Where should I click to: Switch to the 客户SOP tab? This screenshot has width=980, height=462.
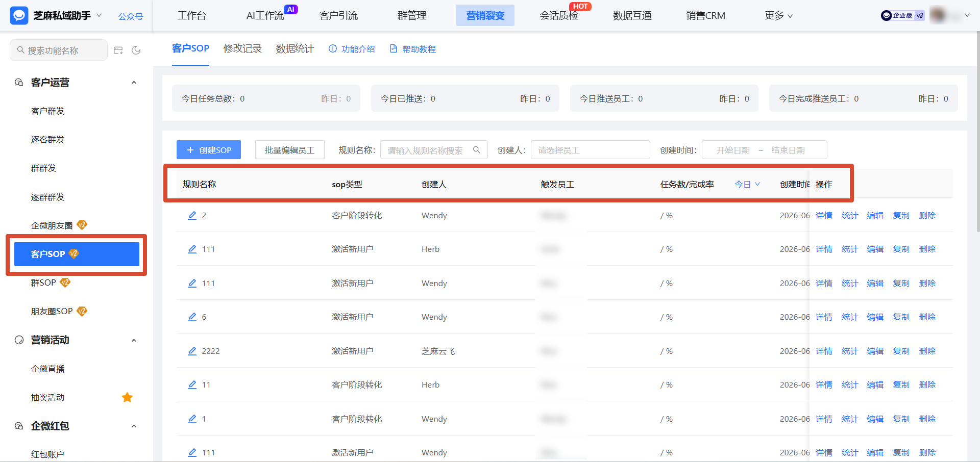[x=190, y=48]
